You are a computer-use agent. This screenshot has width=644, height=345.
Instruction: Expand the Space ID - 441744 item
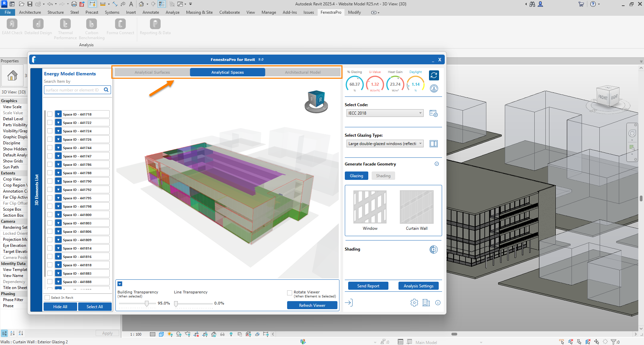pos(58,148)
